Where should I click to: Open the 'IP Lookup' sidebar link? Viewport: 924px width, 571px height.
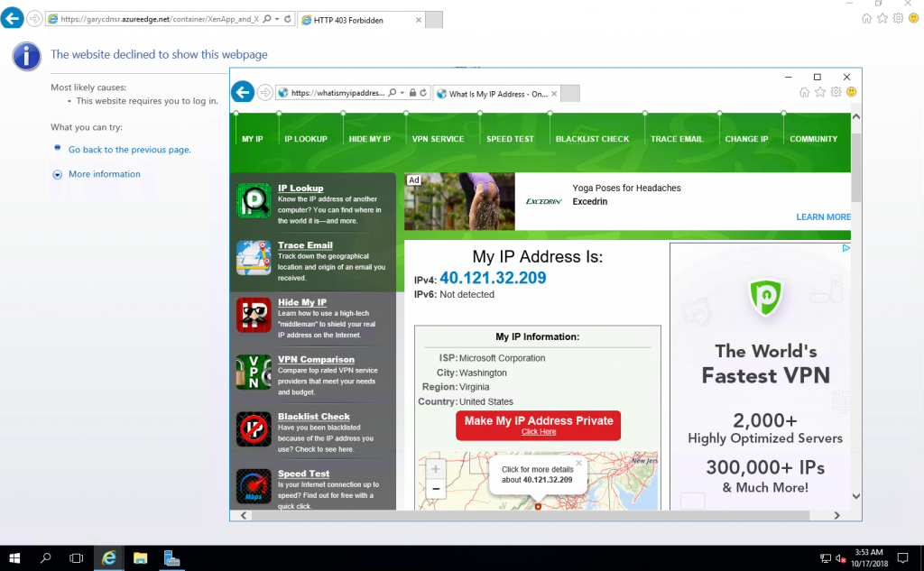(x=300, y=188)
